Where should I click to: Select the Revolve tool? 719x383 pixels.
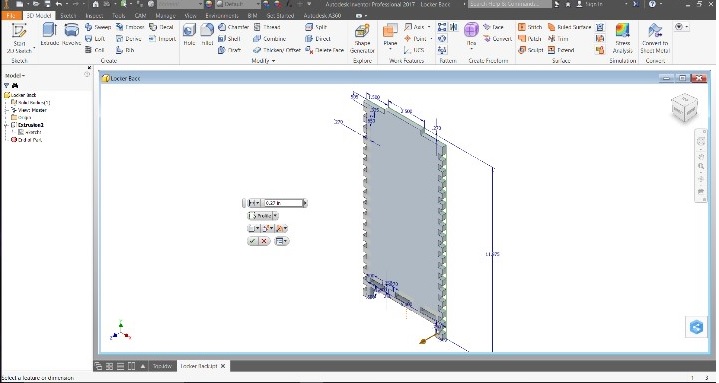[71, 34]
